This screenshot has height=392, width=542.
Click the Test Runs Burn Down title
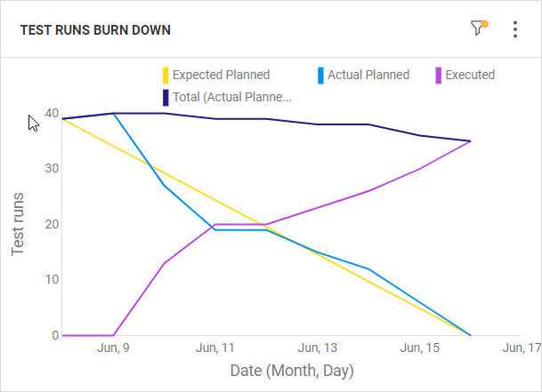click(x=95, y=30)
